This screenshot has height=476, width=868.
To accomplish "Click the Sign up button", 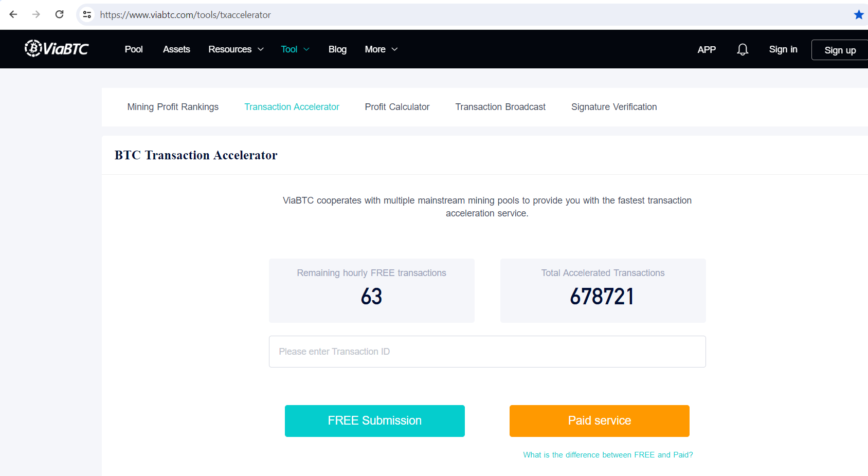I will (x=840, y=50).
